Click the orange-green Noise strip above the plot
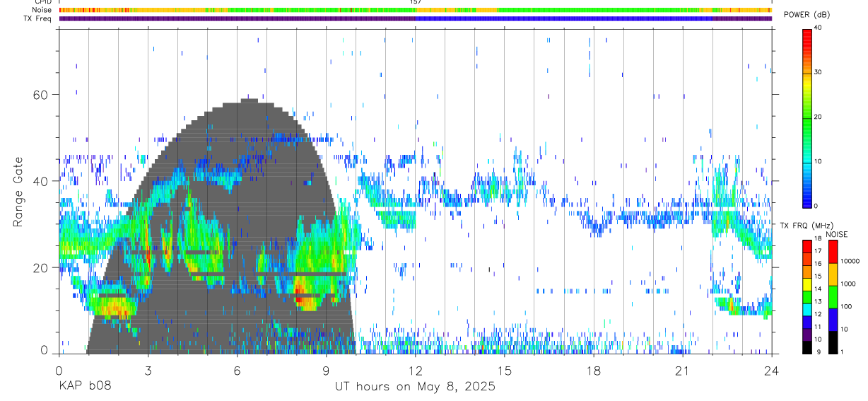Viewport: 868px width, 401px height. coord(416,10)
